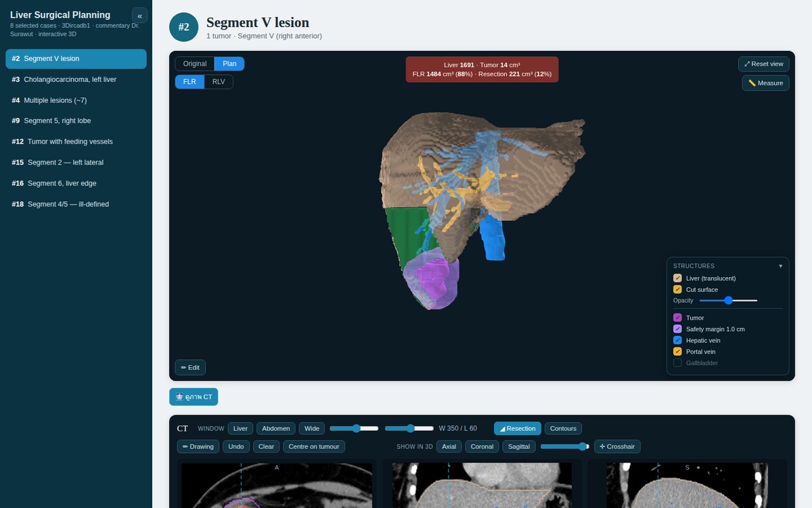
Task: Apply the Abdomen window preset
Action: tap(276, 428)
